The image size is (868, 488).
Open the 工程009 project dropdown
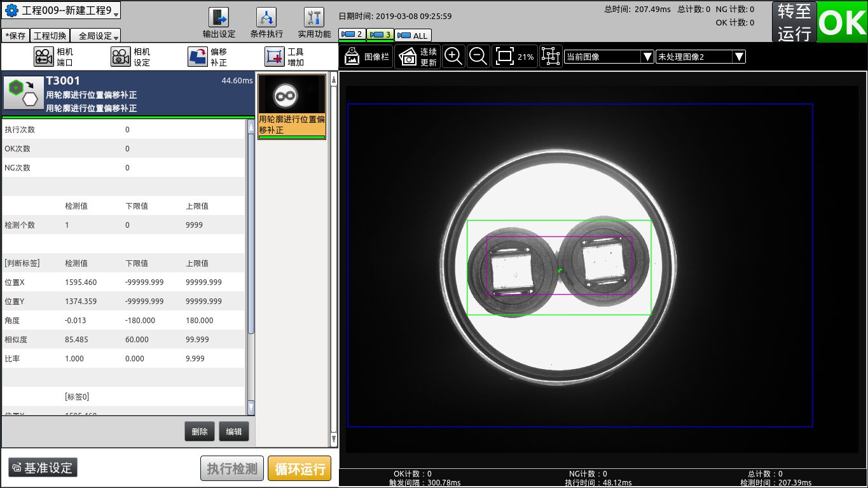click(x=61, y=11)
